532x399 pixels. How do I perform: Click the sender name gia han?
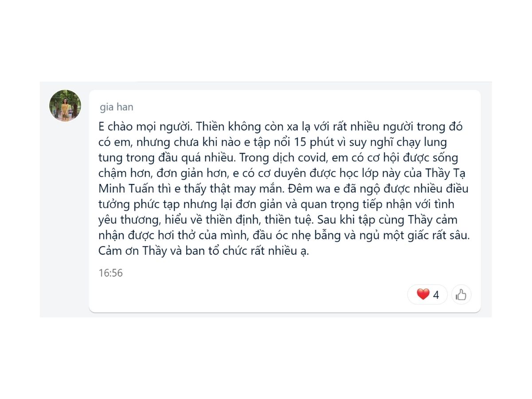coord(117,107)
